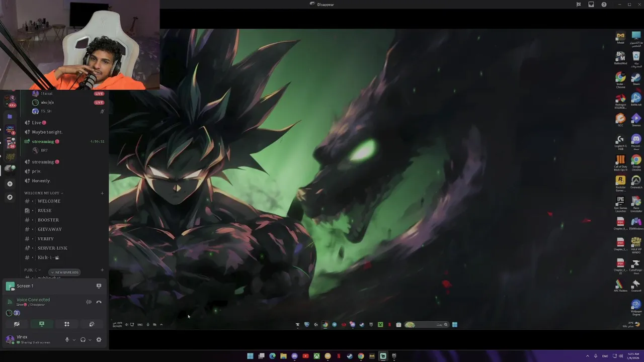Open Google Chrome from taskbar
Viewport: 644px width, 362px height.
(x=361, y=356)
